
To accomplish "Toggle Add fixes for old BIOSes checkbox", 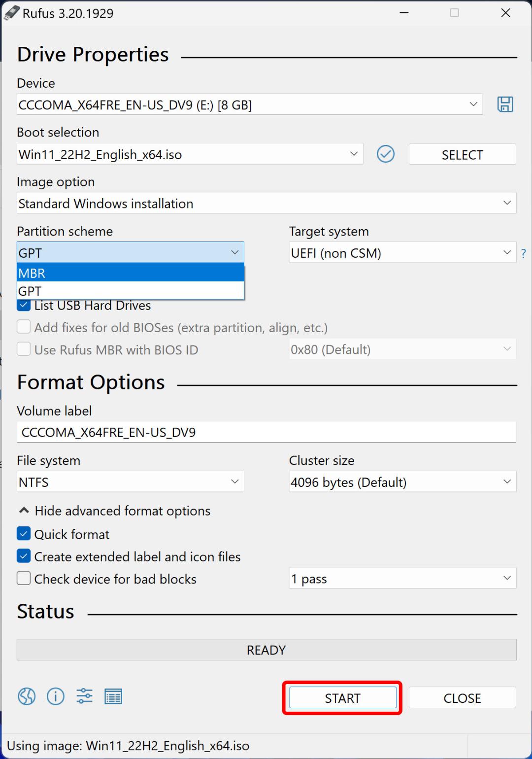I will point(24,327).
